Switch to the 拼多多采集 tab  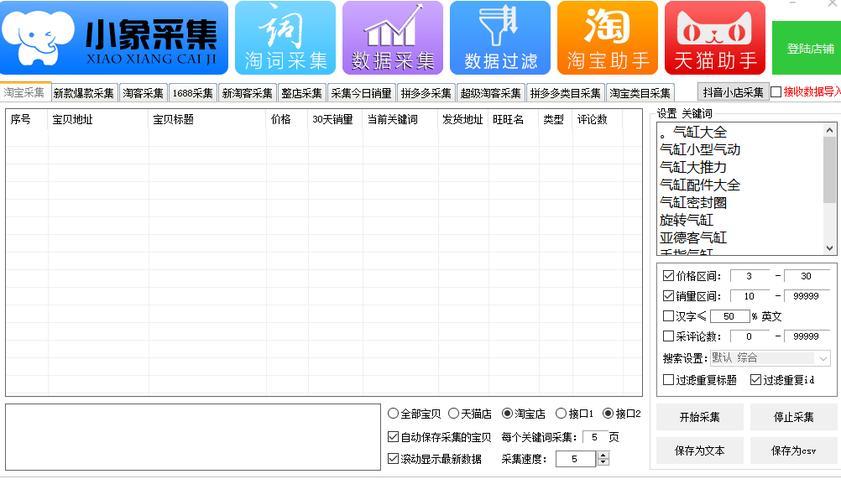426,93
